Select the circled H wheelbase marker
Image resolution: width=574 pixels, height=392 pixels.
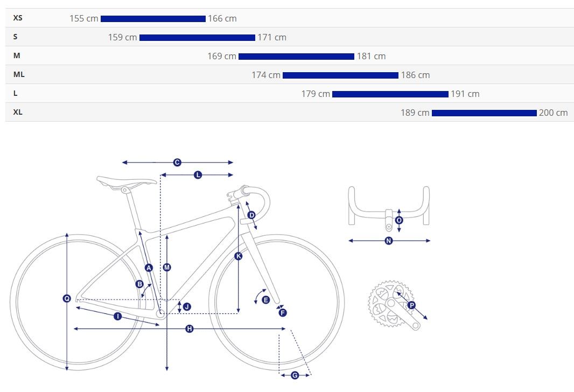[189, 328]
